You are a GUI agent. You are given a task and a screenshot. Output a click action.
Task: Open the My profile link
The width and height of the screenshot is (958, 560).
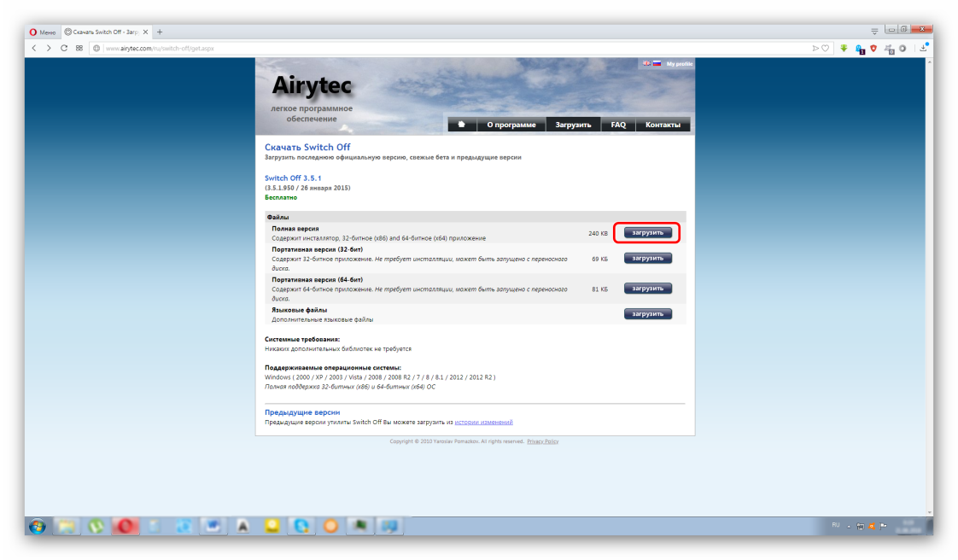(680, 64)
